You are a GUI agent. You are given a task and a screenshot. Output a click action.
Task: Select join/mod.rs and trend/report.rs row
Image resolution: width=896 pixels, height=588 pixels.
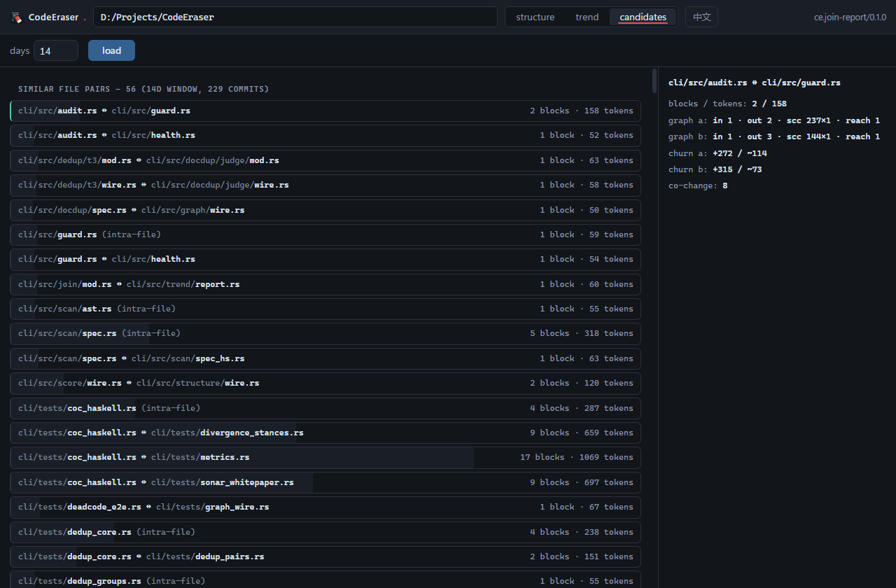(x=325, y=284)
